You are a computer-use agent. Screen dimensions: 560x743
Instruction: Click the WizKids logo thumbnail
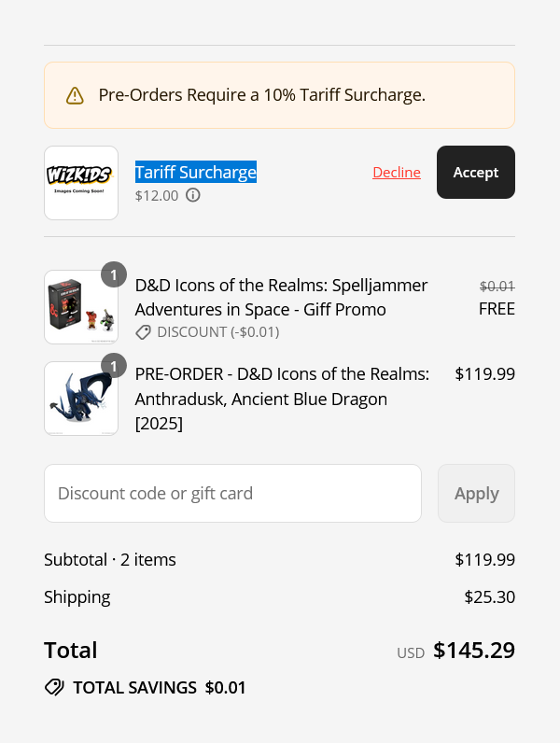(81, 183)
